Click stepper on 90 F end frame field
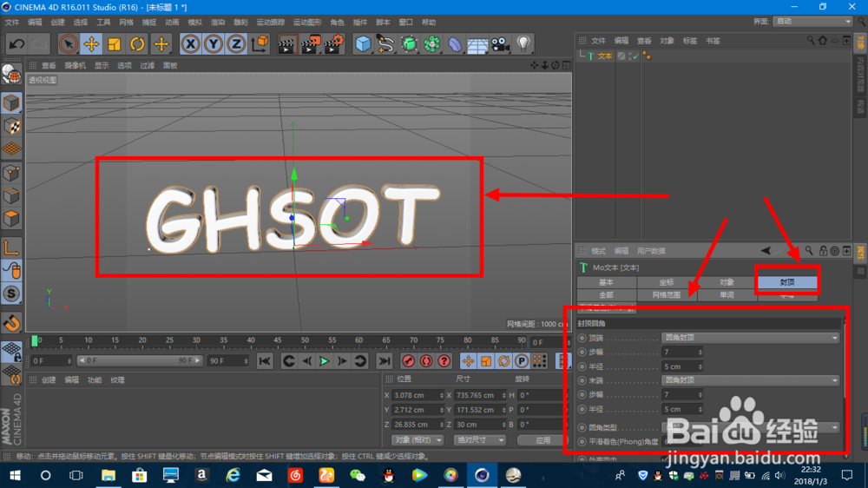The width and height of the screenshot is (868, 488). click(x=246, y=361)
